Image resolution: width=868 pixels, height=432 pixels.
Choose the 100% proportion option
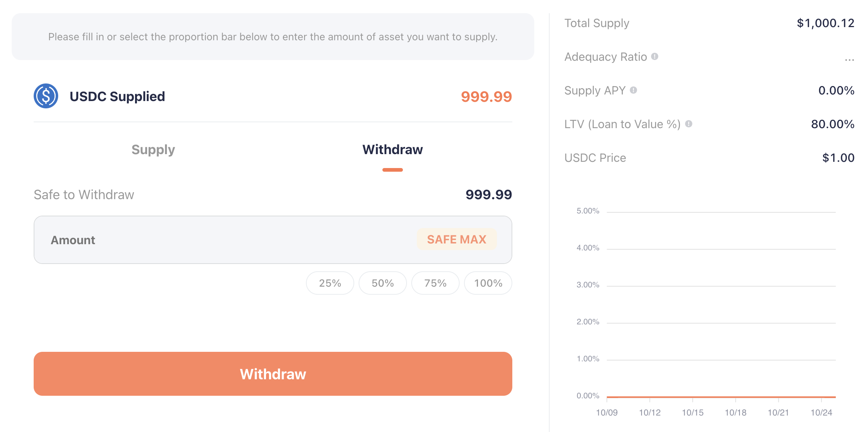[488, 283]
